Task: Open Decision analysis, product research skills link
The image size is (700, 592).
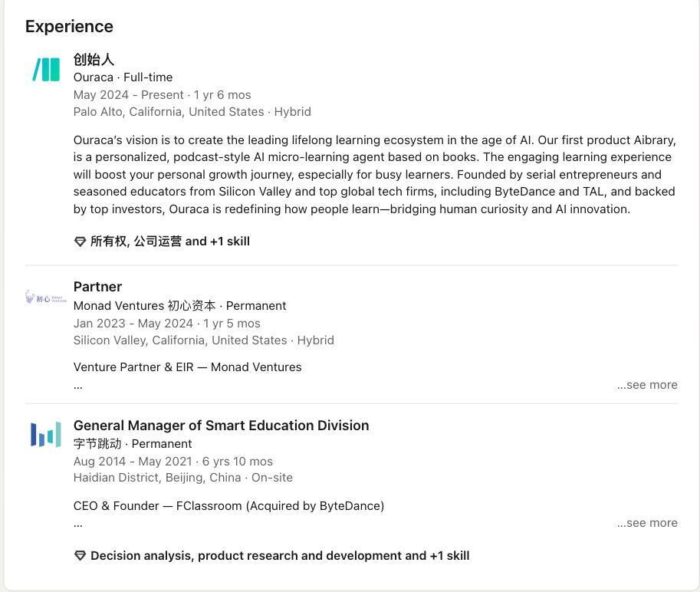Action: click(x=279, y=556)
